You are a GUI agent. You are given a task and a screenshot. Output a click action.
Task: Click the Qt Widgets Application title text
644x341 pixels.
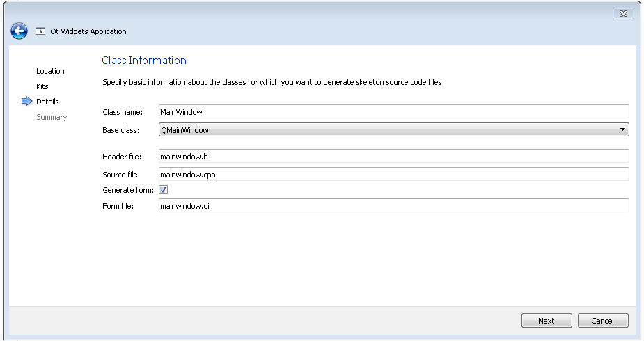pos(90,31)
